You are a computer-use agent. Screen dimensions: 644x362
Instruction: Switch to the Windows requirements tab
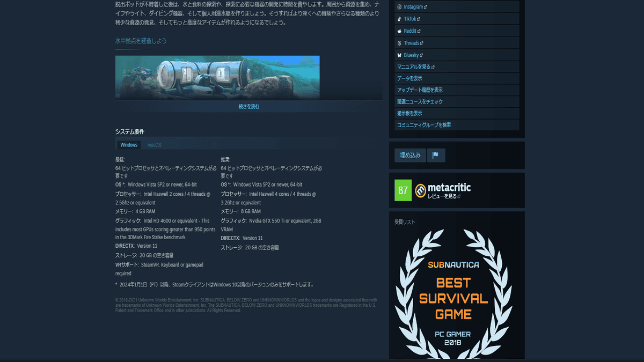click(129, 145)
